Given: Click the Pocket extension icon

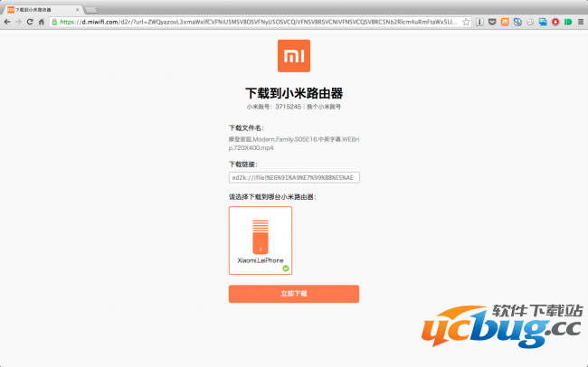Looking at the screenshot, I should tap(493, 21).
